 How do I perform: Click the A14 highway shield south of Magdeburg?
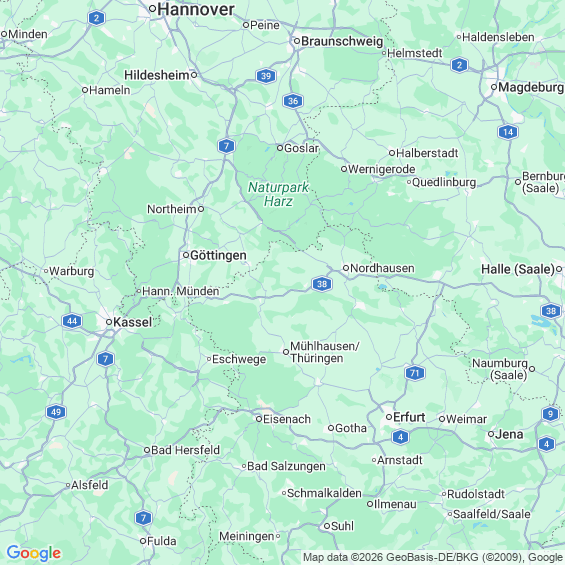click(x=508, y=132)
